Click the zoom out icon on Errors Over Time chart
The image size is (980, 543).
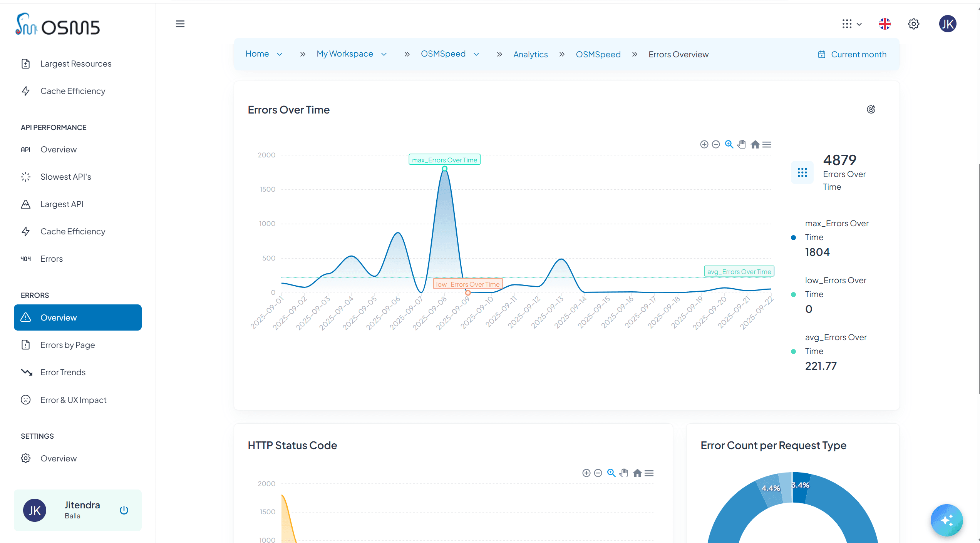coord(716,144)
